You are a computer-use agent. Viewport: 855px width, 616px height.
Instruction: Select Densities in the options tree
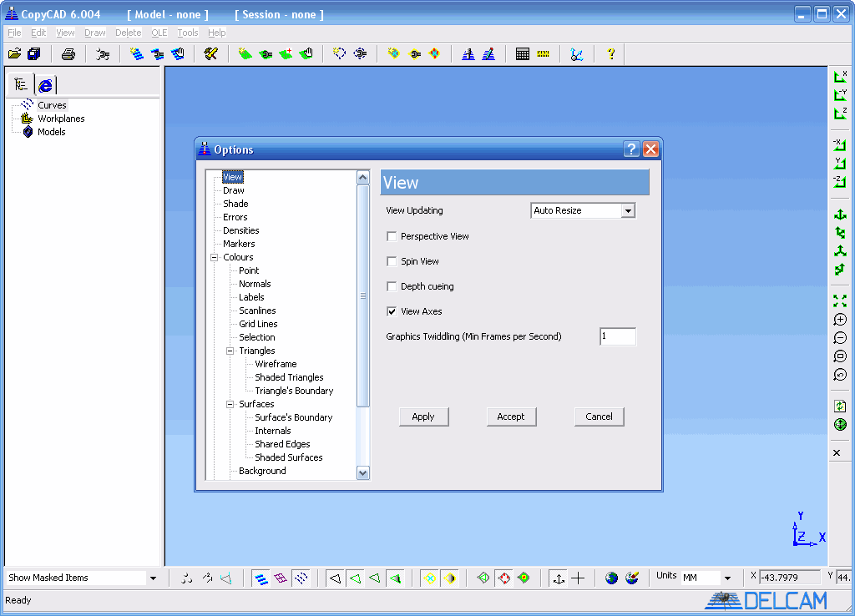click(241, 230)
